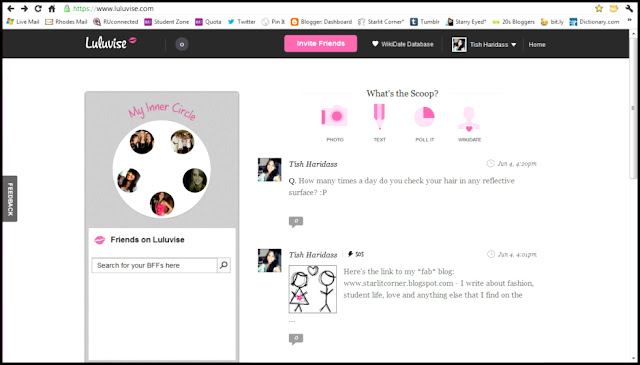This screenshot has width=640, height=365.
Task: Reload the page with the refresh icon
Action: point(38,9)
